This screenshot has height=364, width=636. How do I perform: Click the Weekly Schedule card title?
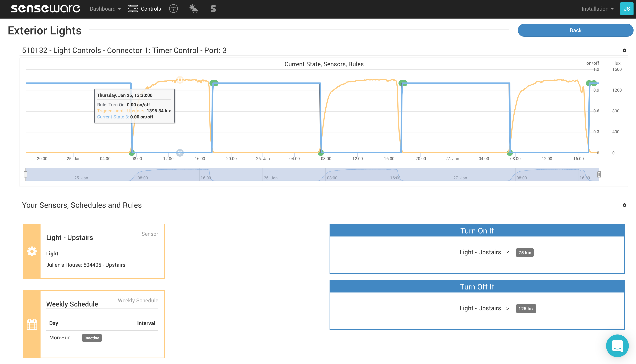coord(72,304)
